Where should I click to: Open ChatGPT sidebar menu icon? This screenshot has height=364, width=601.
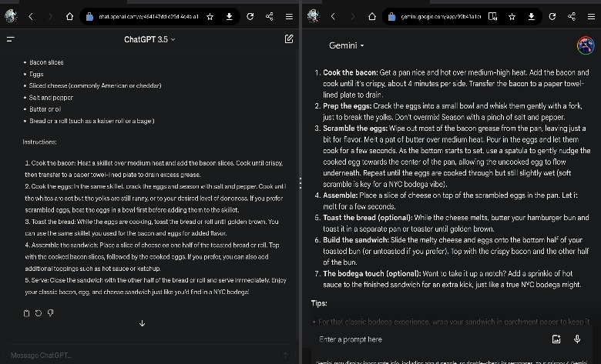(10, 39)
